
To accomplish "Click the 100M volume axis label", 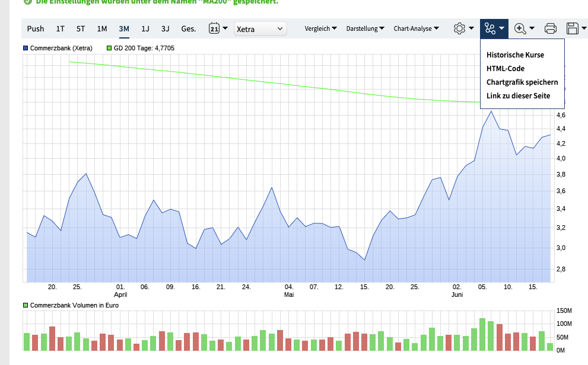I will pyautogui.click(x=564, y=324).
